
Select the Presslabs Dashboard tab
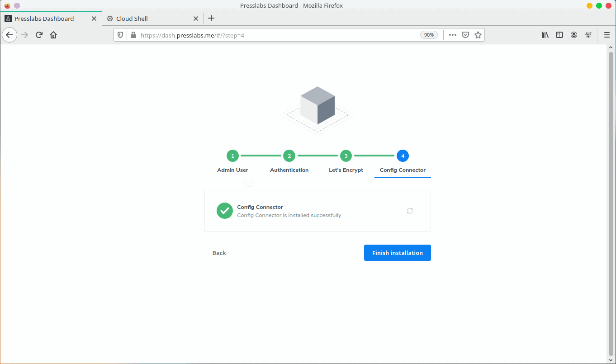point(51,19)
